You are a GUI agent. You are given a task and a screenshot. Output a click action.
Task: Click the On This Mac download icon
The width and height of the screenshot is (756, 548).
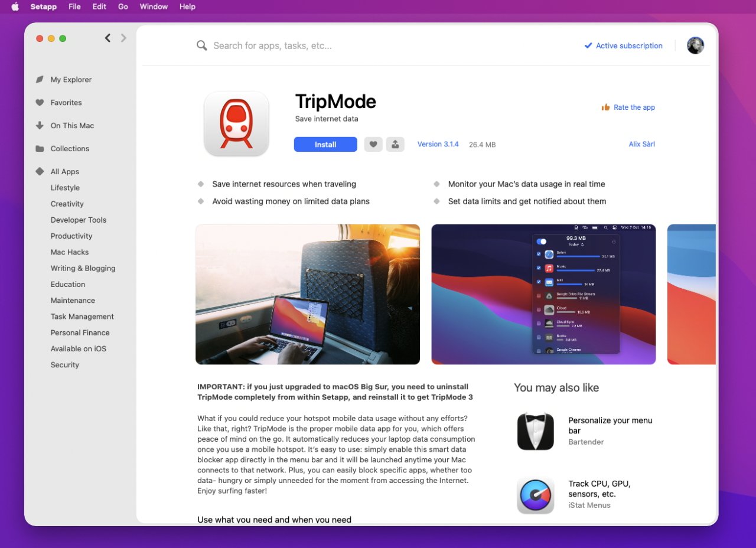pos(40,125)
